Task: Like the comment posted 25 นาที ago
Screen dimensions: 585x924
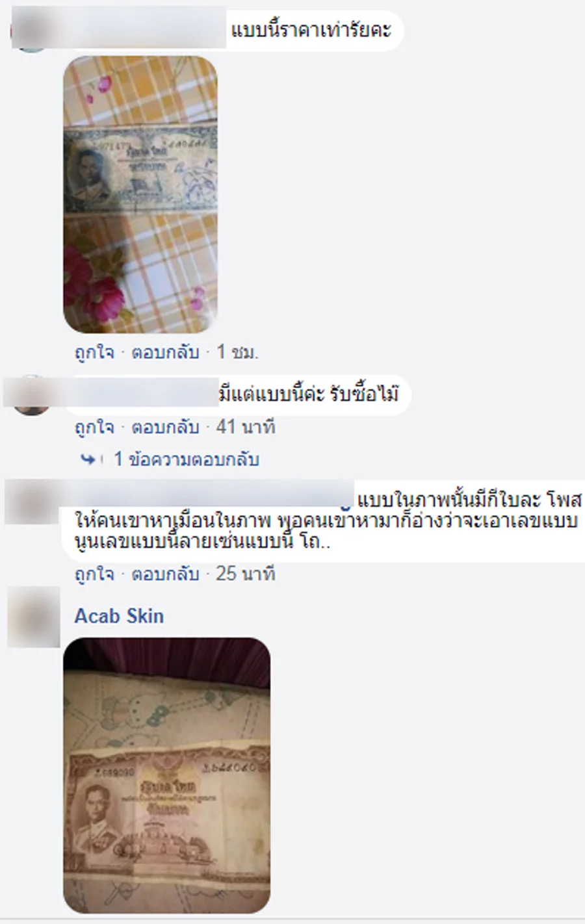Action: pyautogui.click(x=94, y=574)
